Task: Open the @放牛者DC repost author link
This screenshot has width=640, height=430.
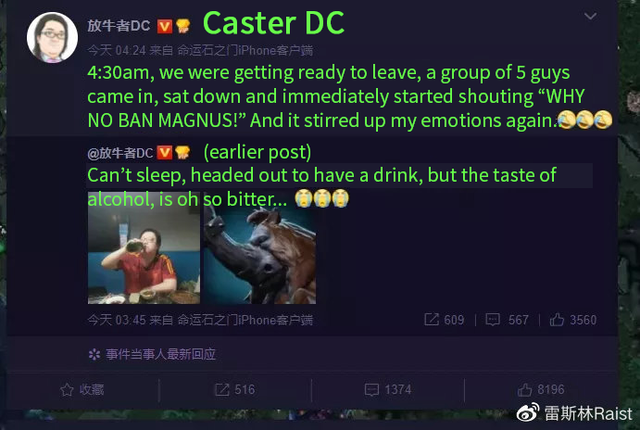Action: click(x=120, y=153)
